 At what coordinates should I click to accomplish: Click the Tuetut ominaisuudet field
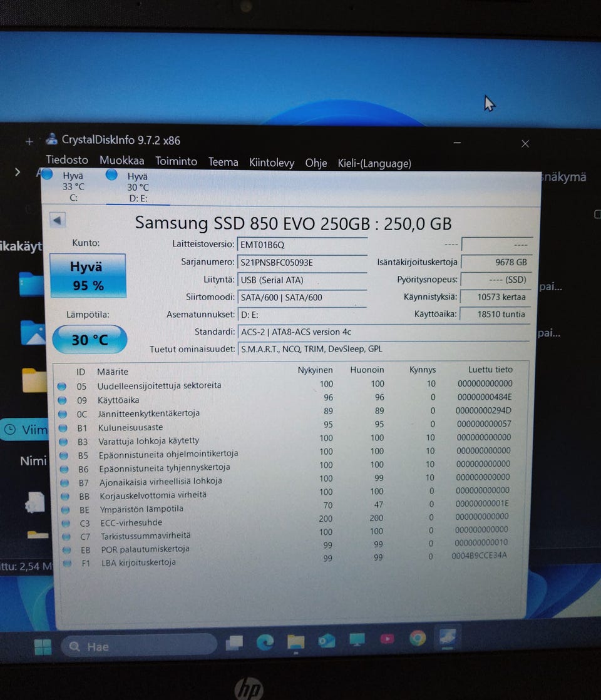point(384,349)
